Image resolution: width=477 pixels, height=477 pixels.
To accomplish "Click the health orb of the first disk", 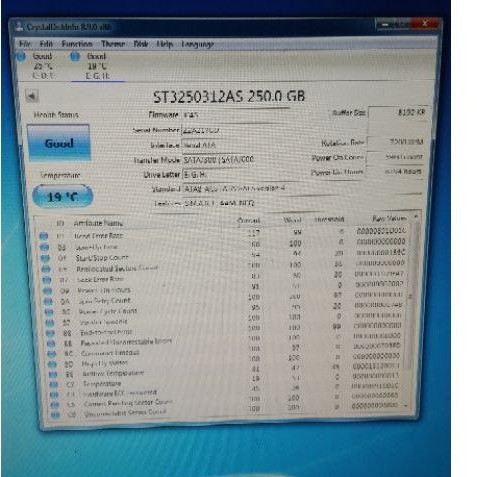I will pyautogui.click(x=21, y=56).
